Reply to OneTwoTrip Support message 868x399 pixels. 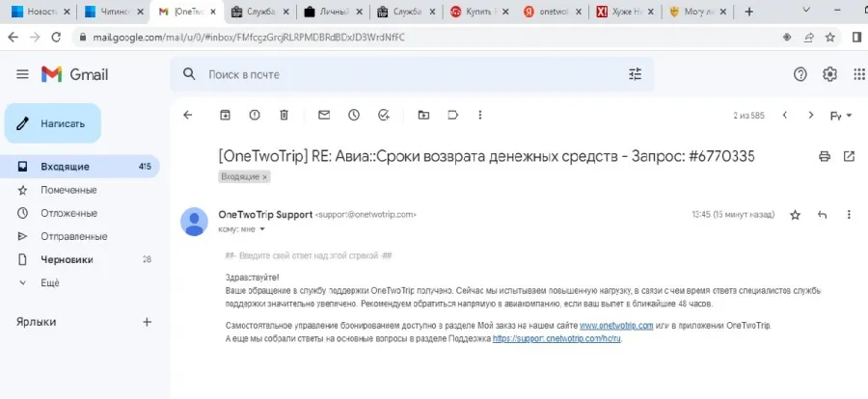[822, 215]
